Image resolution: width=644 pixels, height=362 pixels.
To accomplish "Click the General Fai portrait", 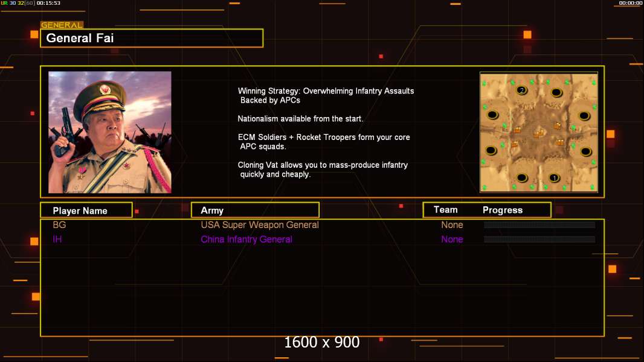I will 110,132.
